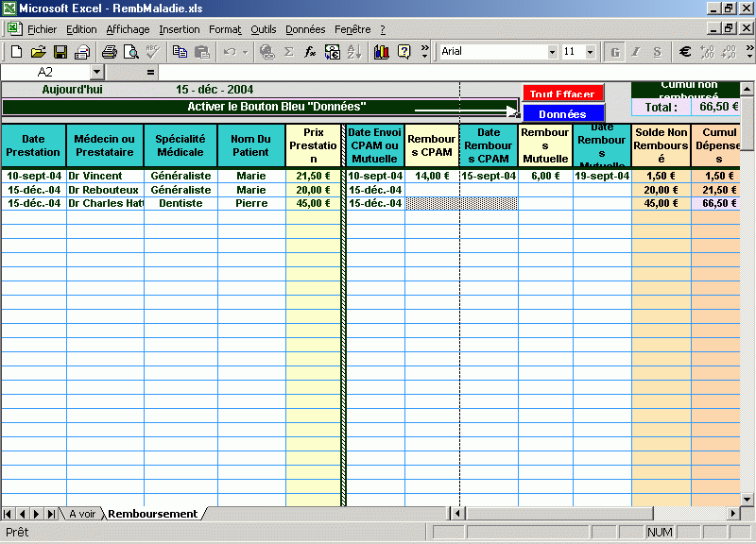Apply the Euro currency style

[684, 52]
